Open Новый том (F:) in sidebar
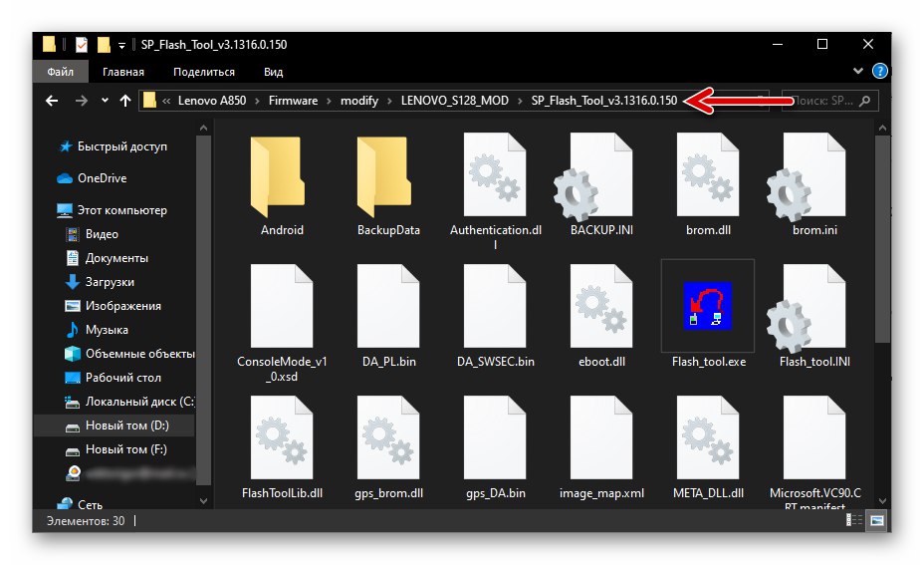 pos(115,449)
